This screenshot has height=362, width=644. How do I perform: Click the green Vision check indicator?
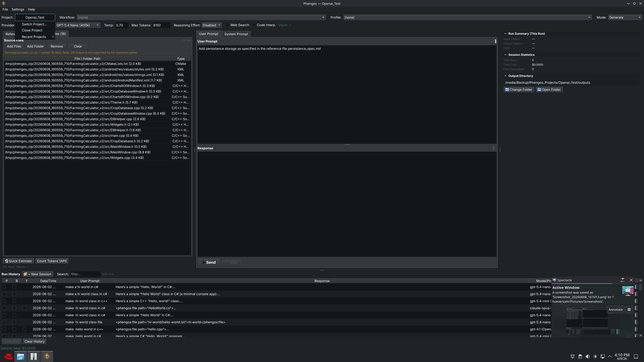pyautogui.click(x=285, y=25)
